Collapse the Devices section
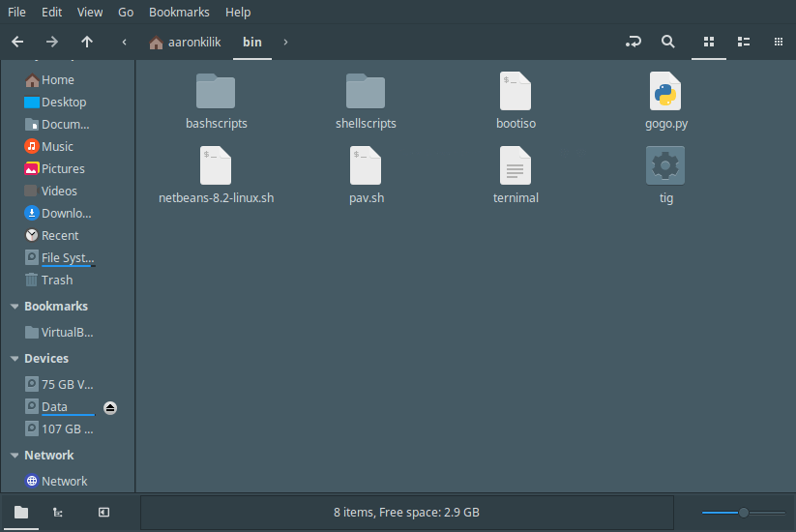Screen dimensions: 796x532 click(x=15, y=359)
